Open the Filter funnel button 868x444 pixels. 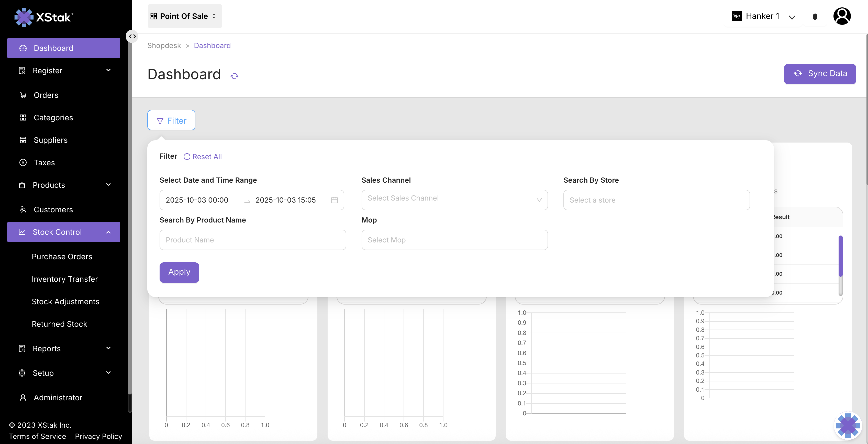point(171,121)
